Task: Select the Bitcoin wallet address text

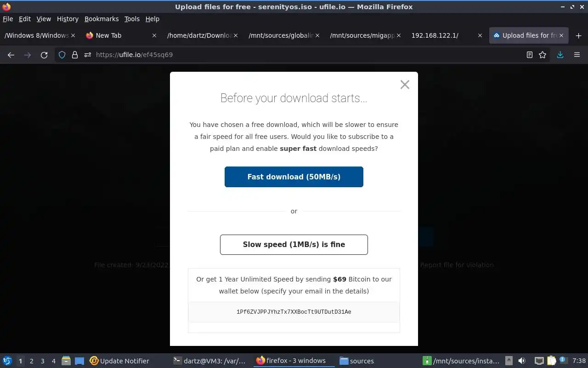Action: pos(294,312)
